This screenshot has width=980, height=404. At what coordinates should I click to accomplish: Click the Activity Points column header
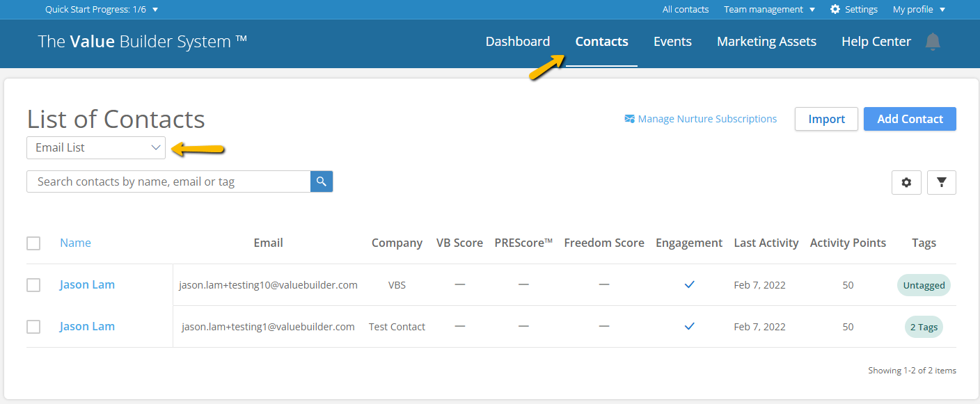848,243
